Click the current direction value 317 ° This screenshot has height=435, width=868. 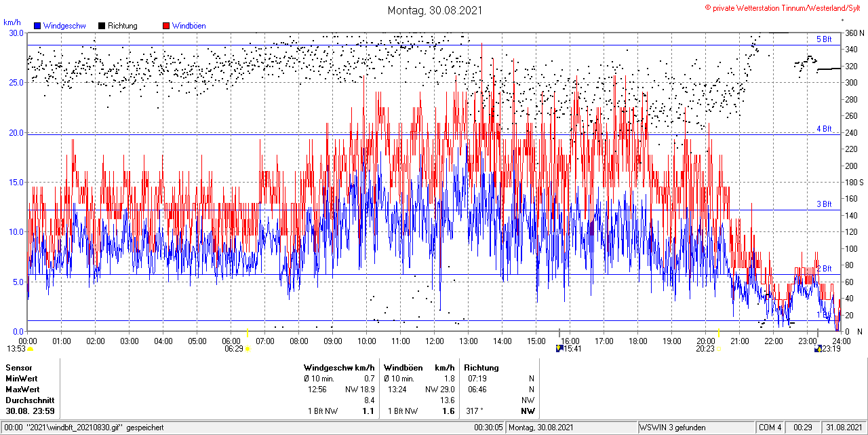475,411
